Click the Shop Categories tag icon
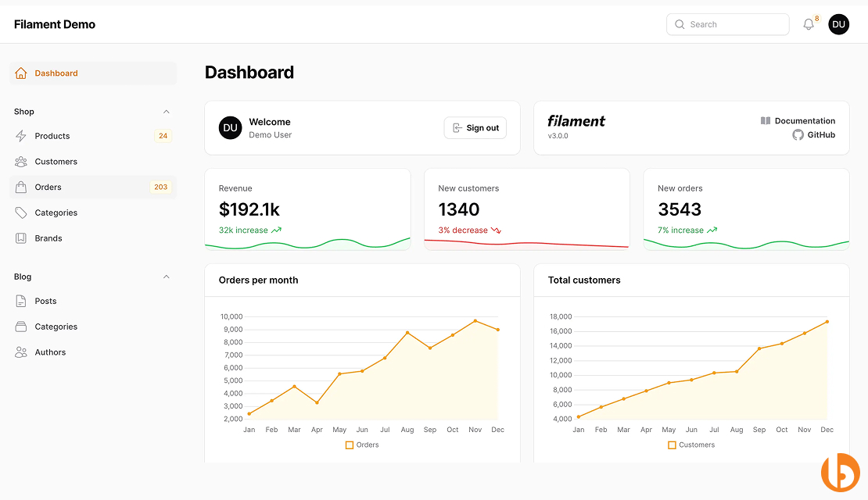 click(21, 212)
